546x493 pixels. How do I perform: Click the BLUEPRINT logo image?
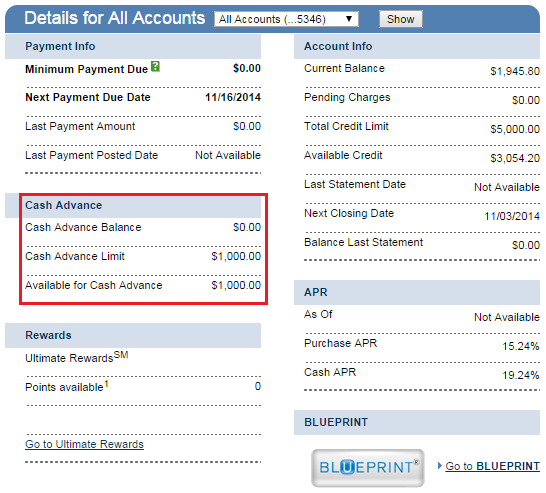coord(368,468)
